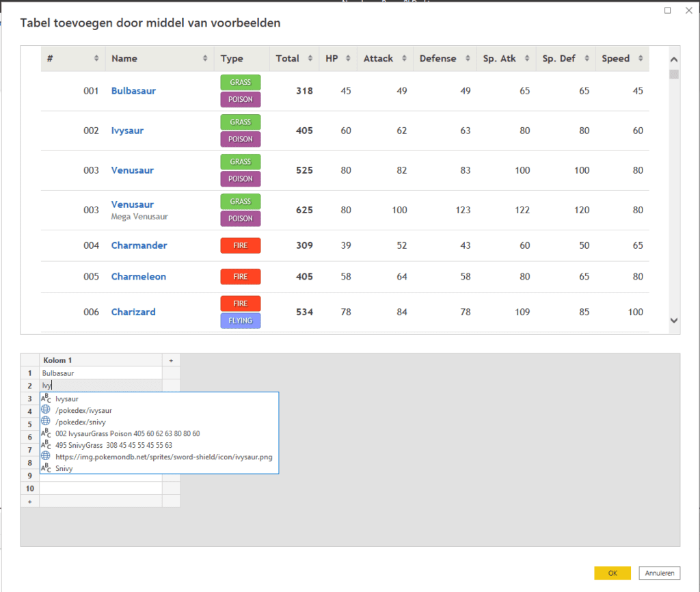Click the 001 number cell

coord(91,91)
